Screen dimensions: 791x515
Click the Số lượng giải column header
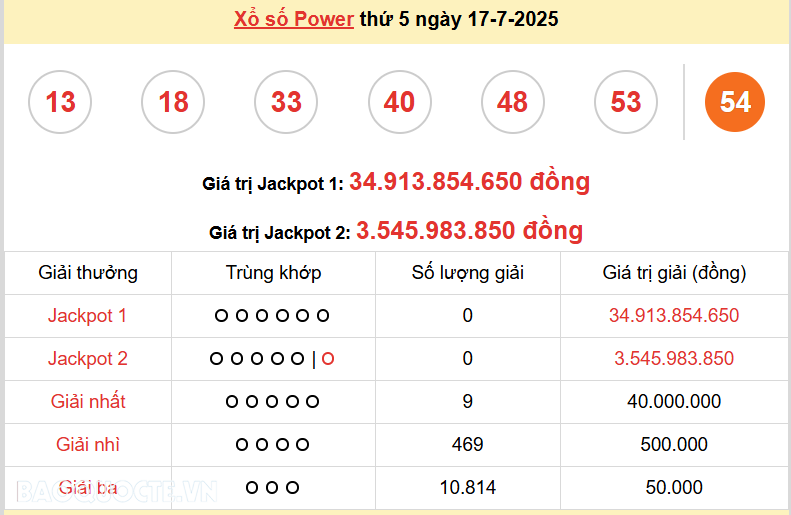[468, 273]
